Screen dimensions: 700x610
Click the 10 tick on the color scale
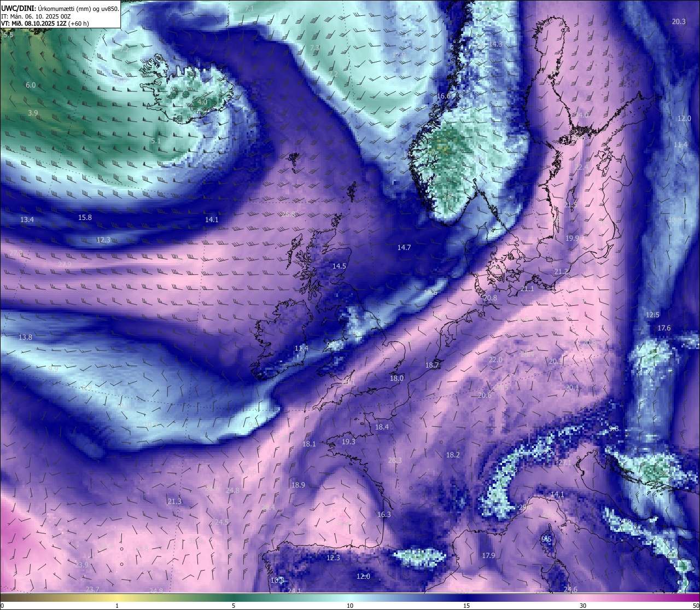[x=350, y=606]
